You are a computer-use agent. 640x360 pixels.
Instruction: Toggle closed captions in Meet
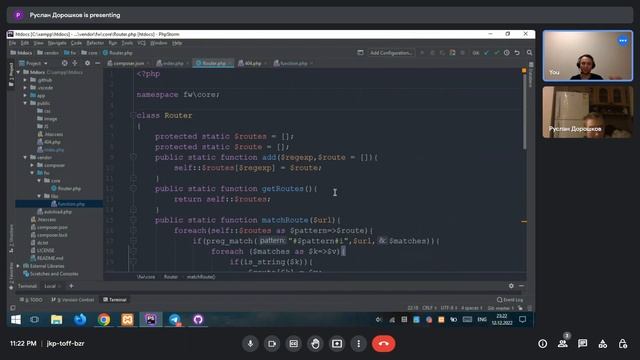[293, 344]
